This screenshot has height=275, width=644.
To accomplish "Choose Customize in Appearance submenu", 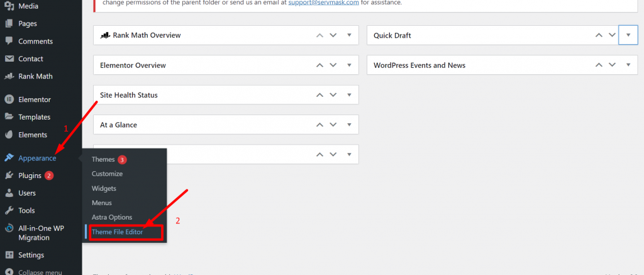I will coord(107,174).
